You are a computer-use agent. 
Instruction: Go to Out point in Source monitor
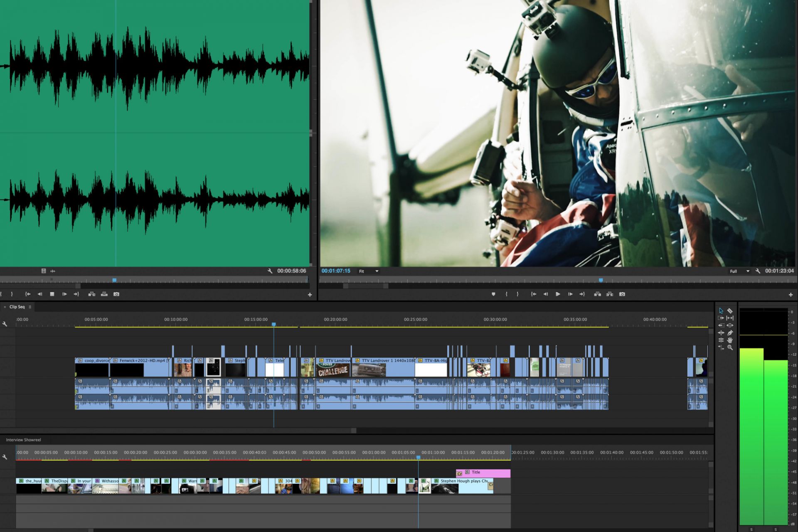coord(76,294)
